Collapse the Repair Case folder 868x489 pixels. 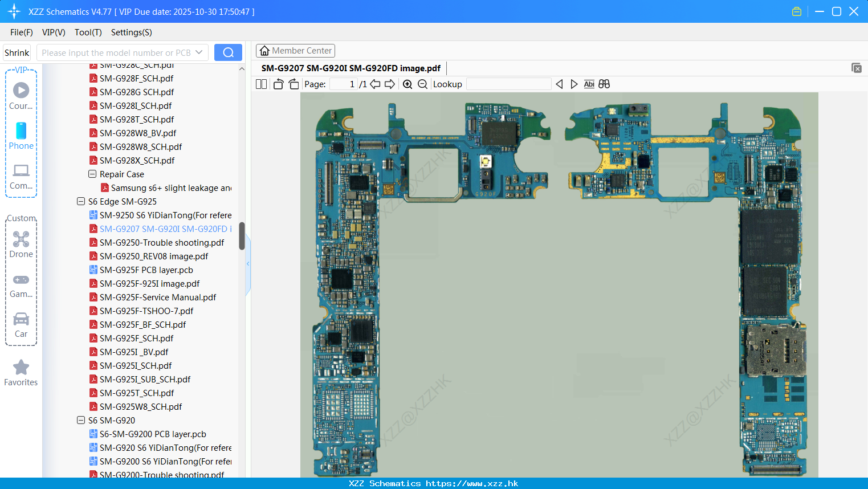coord(92,174)
